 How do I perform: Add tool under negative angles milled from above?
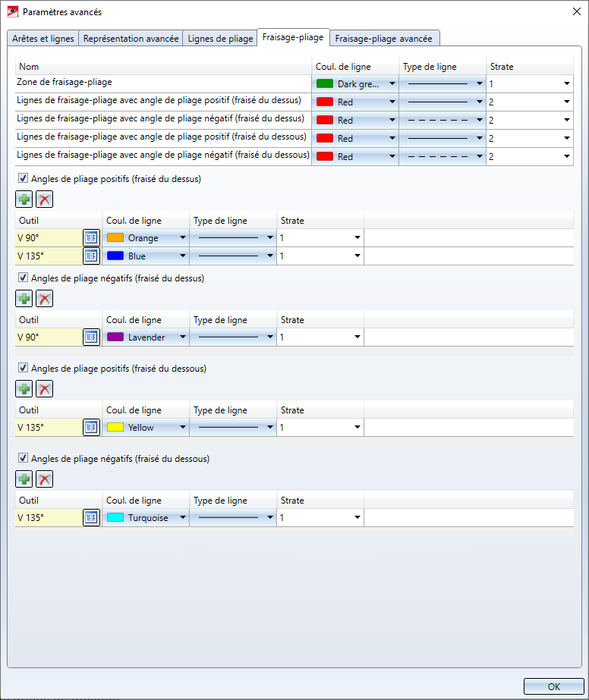point(24,299)
